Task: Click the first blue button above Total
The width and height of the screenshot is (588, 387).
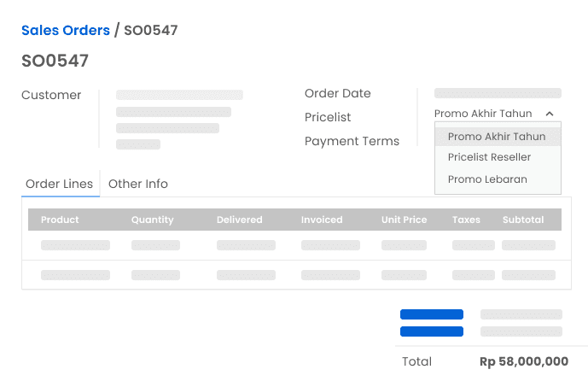Action: pos(432,314)
